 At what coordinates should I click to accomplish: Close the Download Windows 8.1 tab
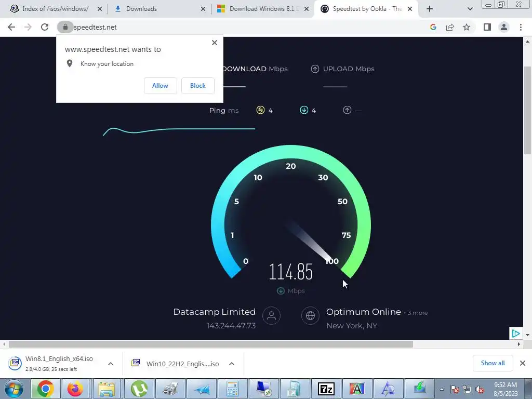click(x=307, y=9)
